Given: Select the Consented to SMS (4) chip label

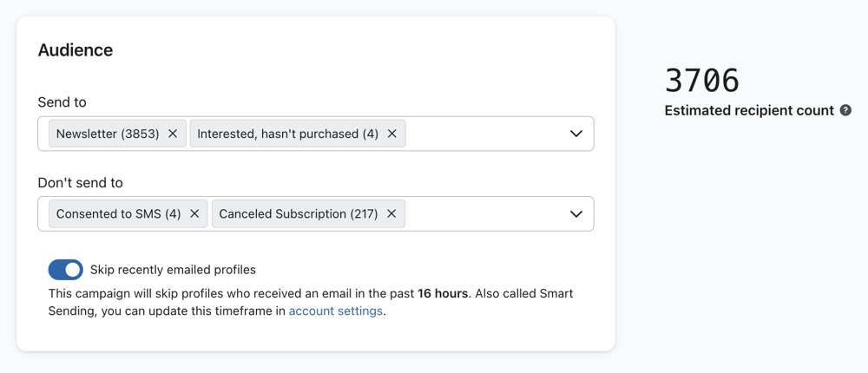Looking at the screenshot, I should point(118,213).
